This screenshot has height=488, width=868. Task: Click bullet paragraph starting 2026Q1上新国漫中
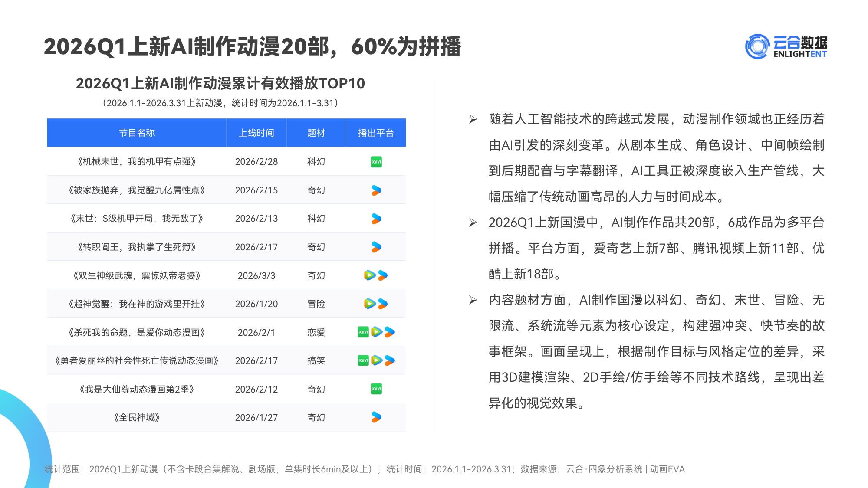click(x=656, y=248)
